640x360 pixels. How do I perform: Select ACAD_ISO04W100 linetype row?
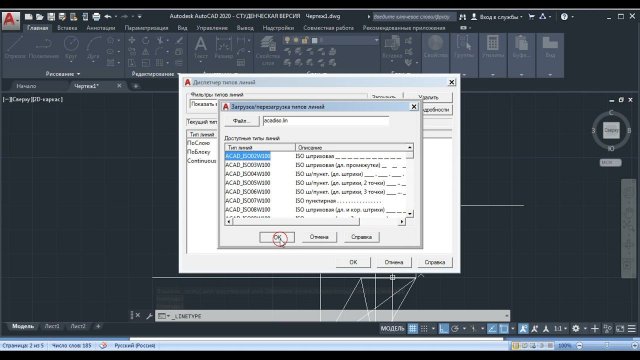316,174
